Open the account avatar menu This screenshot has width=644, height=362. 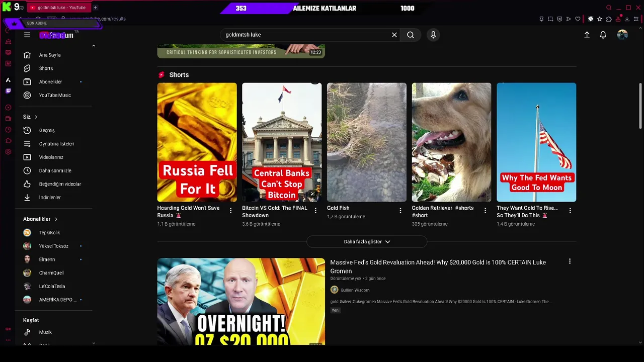tap(622, 35)
